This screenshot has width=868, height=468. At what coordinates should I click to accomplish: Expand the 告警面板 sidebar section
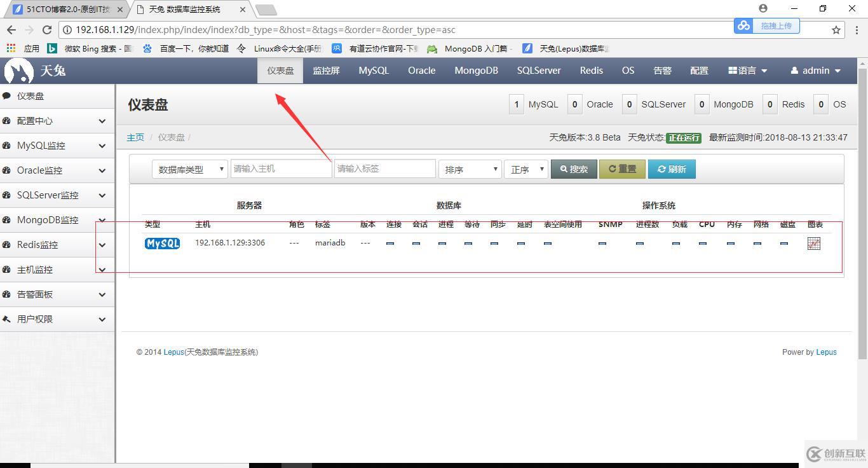click(57, 294)
